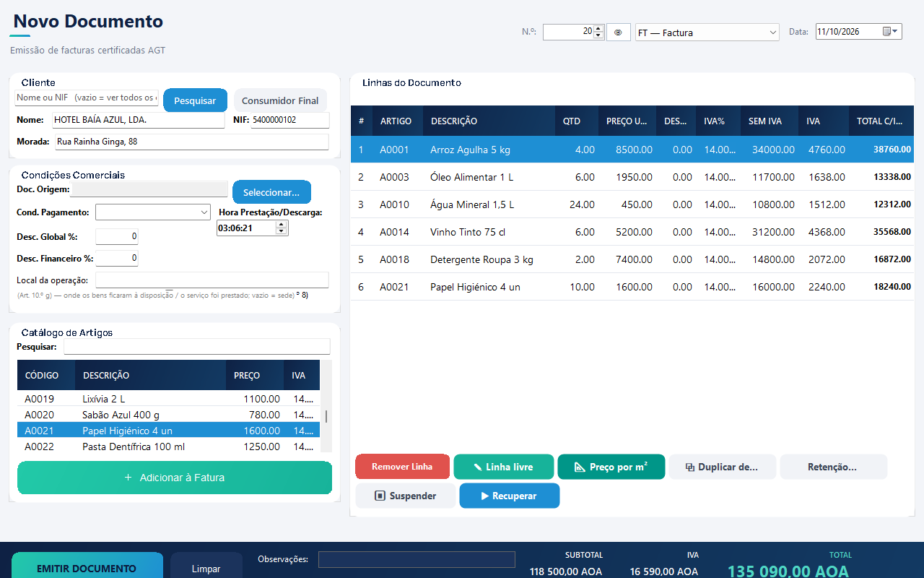This screenshot has height=578, width=924.
Task: Open the Retenção... options
Action: 833,467
